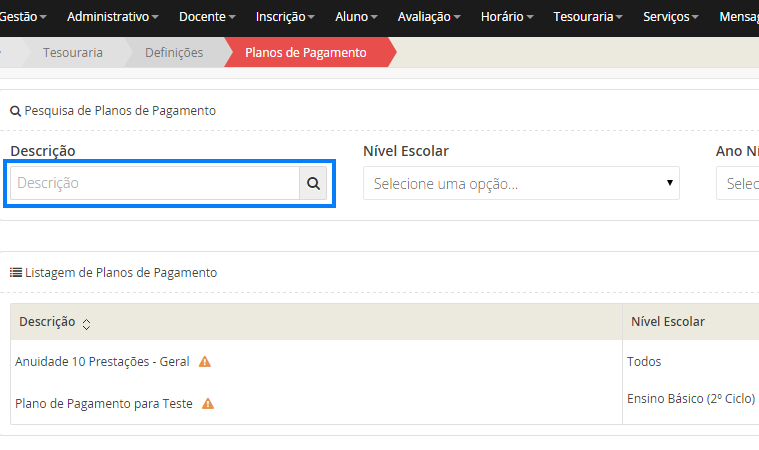The height and width of the screenshot is (450, 759).
Task: Open the Anuidade 10 Prestações - Geral row
Action: point(102,361)
